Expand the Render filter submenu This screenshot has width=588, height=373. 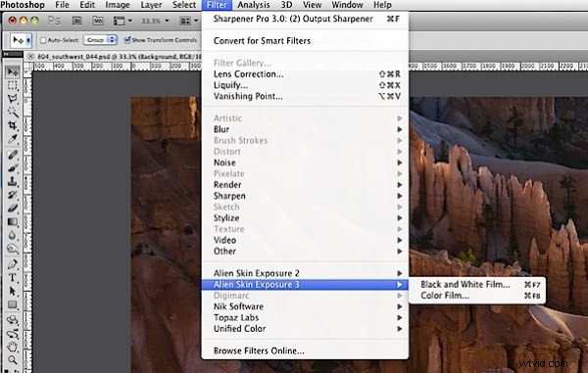pos(305,185)
